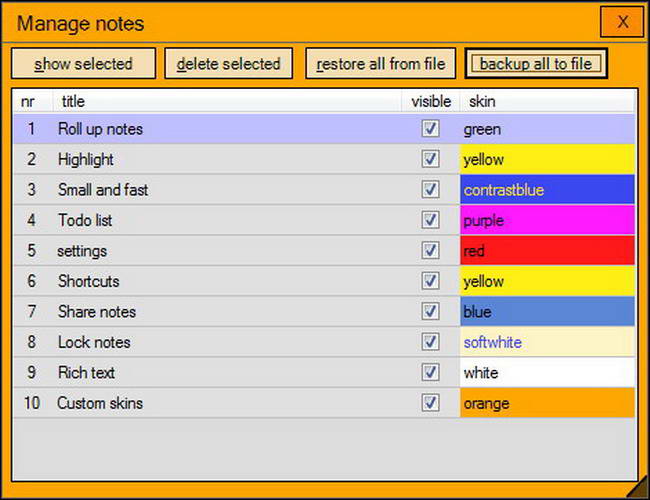Click the show selected button

click(83, 64)
